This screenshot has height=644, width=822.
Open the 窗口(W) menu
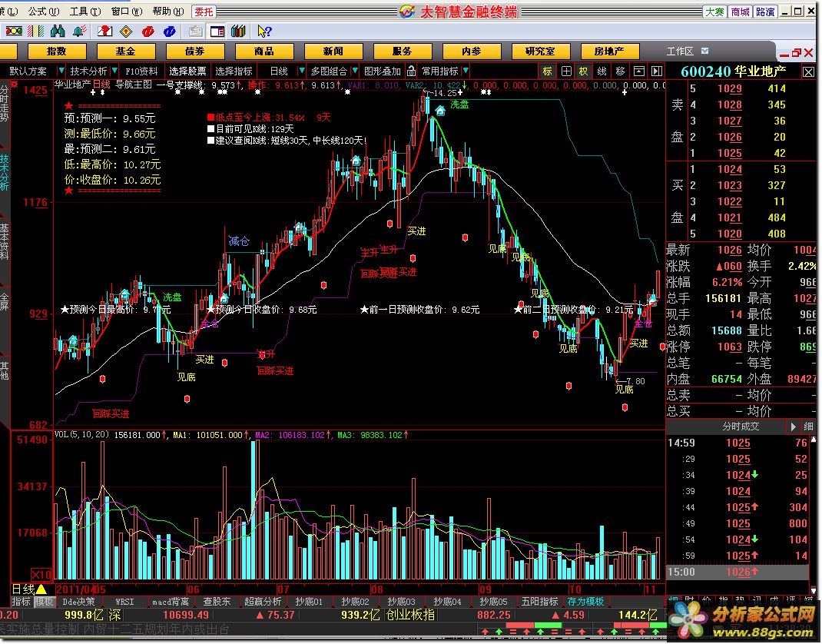pos(126,11)
